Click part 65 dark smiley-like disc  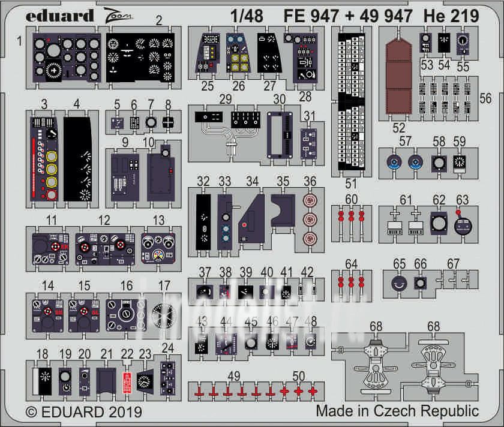click(x=399, y=284)
